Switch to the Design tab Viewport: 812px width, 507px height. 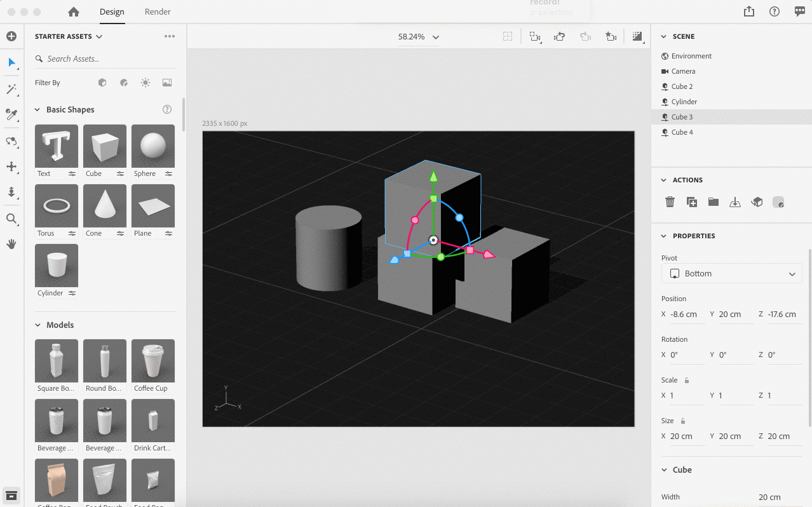point(112,11)
